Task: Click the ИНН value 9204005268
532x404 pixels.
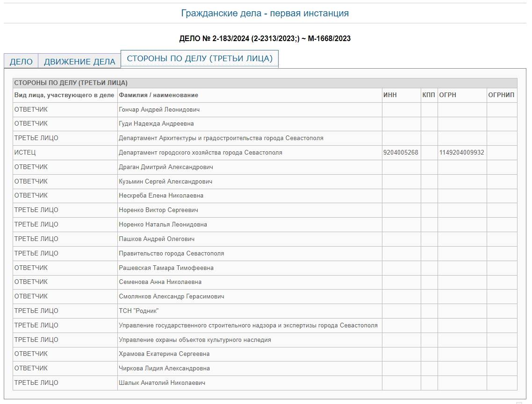Action: (x=401, y=153)
